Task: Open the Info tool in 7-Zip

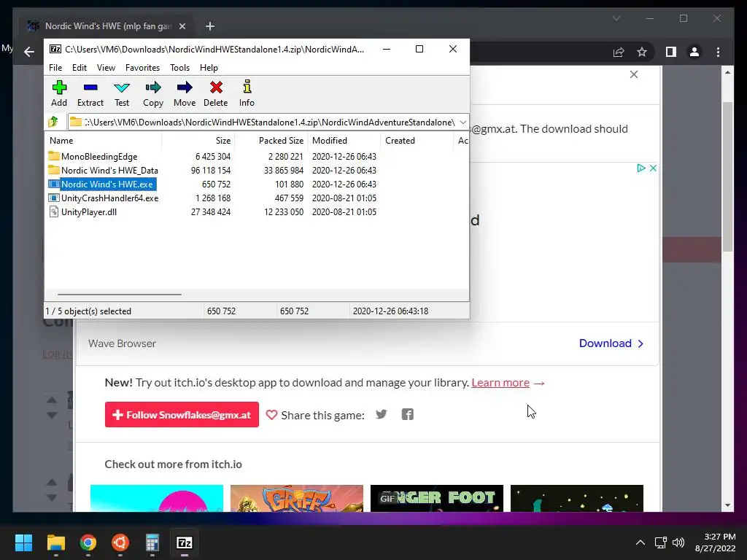Action: coord(247,93)
